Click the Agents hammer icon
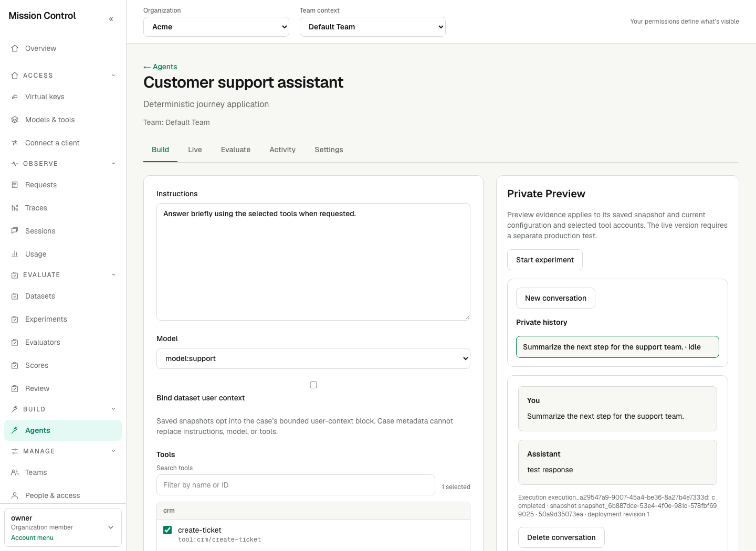 point(15,430)
